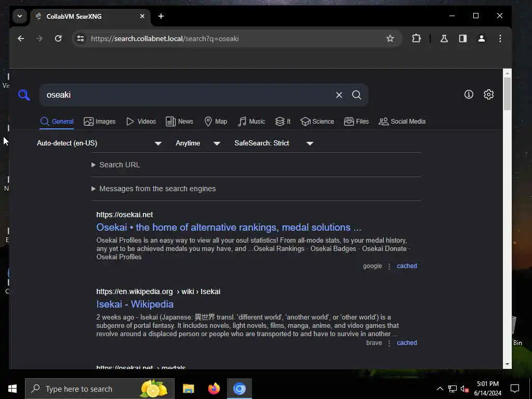This screenshot has height=399, width=532.
Task: Click the en.wikipedia.org wiki Isekai URL
Action: point(158,291)
